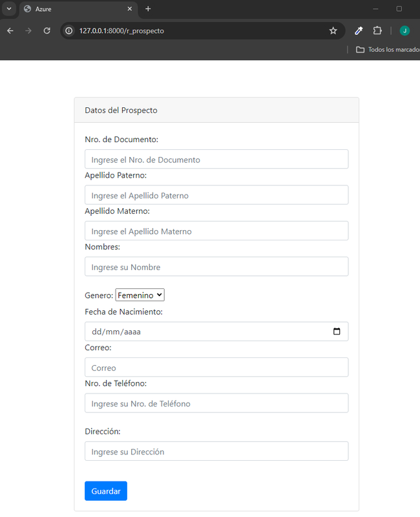
Task: Go back using the browser back arrow
Action: coord(10,30)
